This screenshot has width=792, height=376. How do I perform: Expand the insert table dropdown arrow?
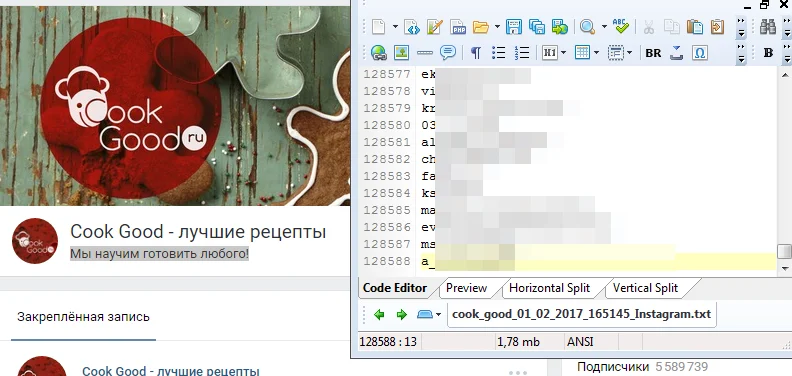pos(596,53)
